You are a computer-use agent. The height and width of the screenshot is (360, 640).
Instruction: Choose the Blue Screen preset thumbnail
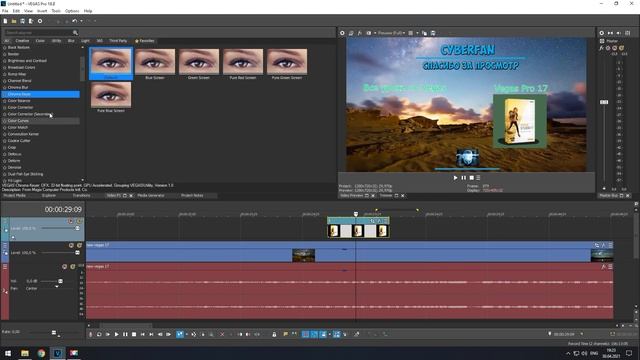(x=155, y=61)
